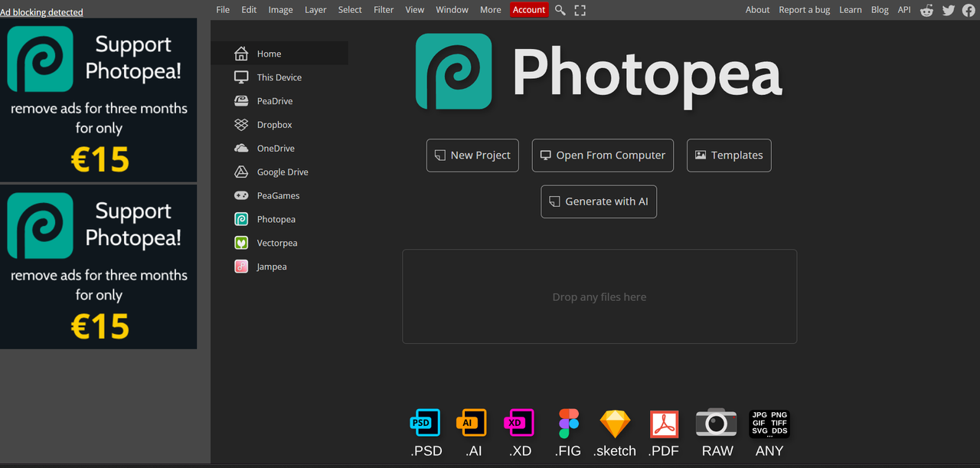Click the .sketch diamond icon
980x468 pixels.
coord(615,423)
